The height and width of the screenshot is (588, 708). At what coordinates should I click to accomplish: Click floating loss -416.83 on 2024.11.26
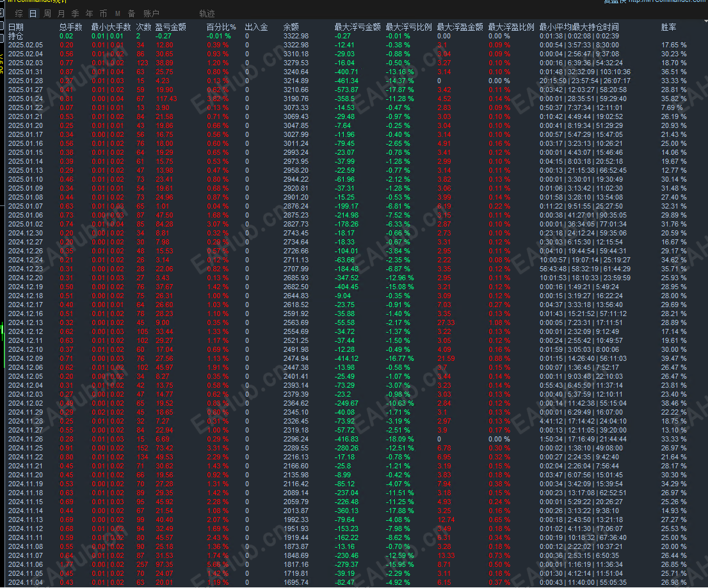coord(347,439)
